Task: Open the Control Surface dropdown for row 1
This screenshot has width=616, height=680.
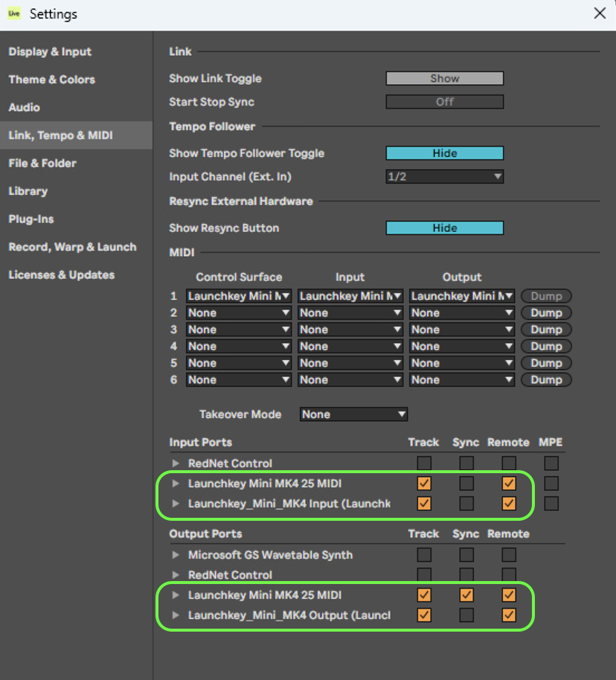Action: [x=239, y=296]
